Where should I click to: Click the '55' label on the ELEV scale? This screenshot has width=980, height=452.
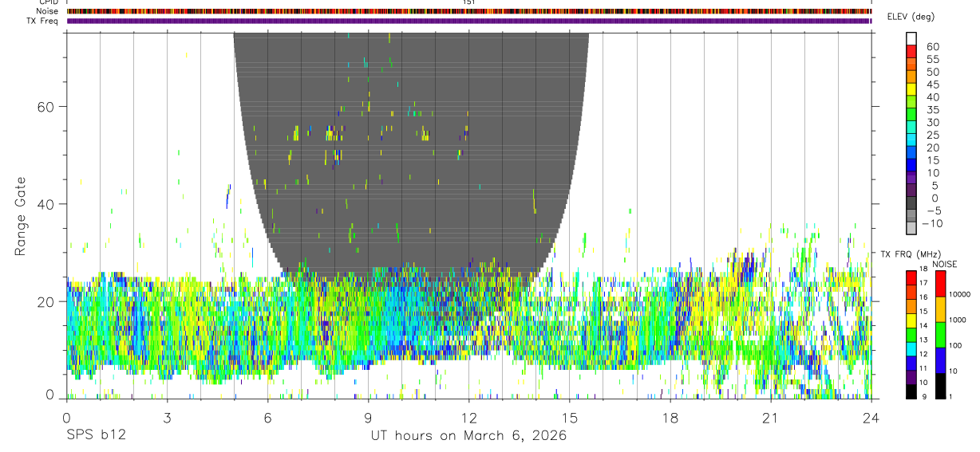(931, 58)
